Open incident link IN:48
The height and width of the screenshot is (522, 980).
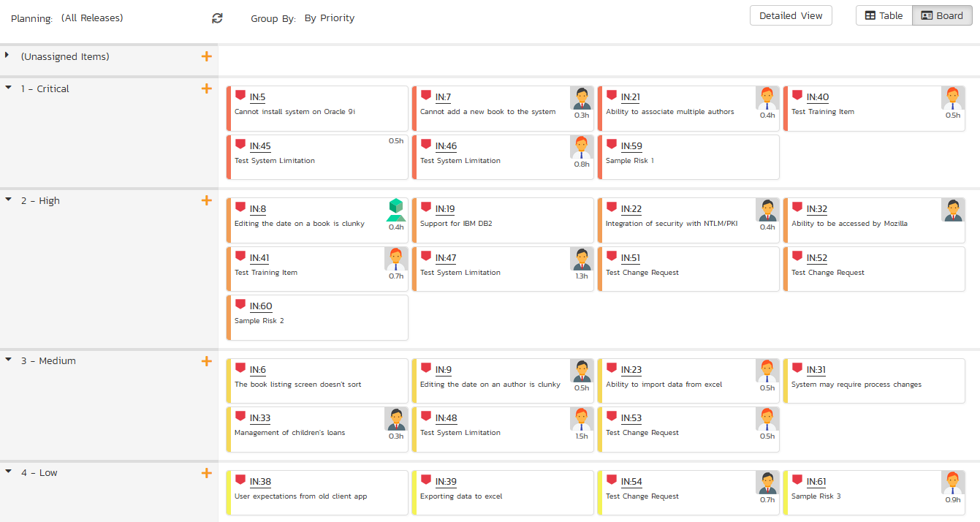pyautogui.click(x=446, y=418)
